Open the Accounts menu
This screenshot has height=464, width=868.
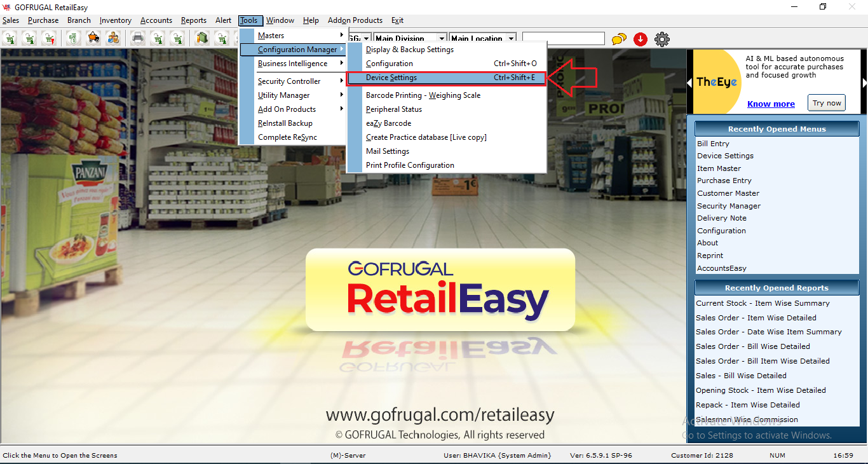(156, 20)
